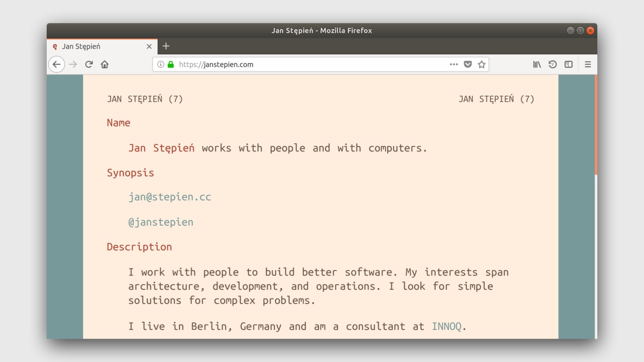Go back with the back arrow button
This screenshot has width=644, height=362.
click(x=57, y=64)
